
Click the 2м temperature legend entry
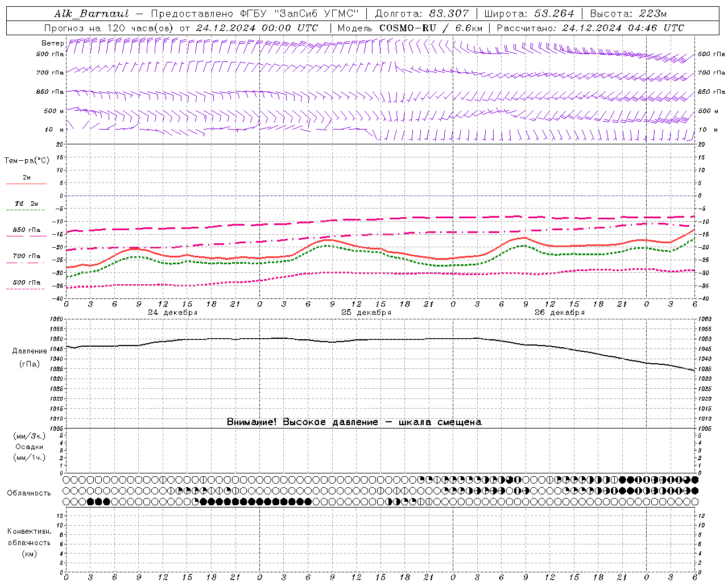pos(27,177)
